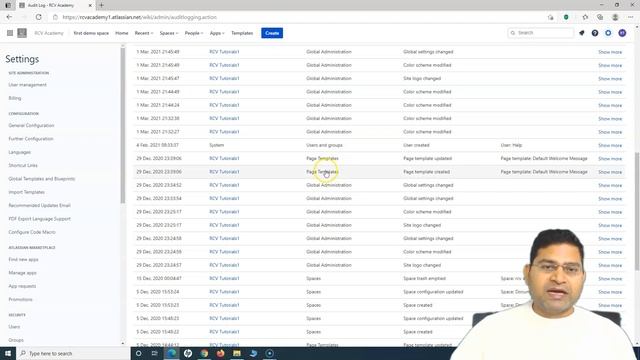Show more for 'Space trash emptied' row
The height and width of the screenshot is (360, 640).
click(x=610, y=279)
